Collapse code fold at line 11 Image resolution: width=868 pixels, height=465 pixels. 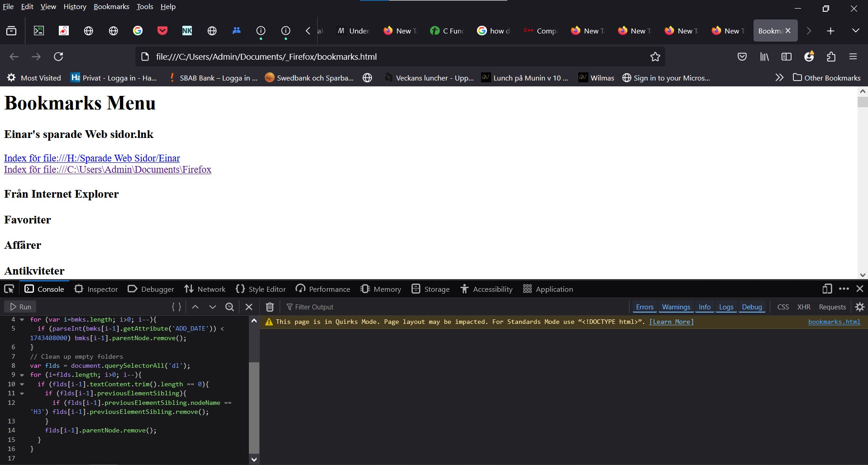coord(22,394)
